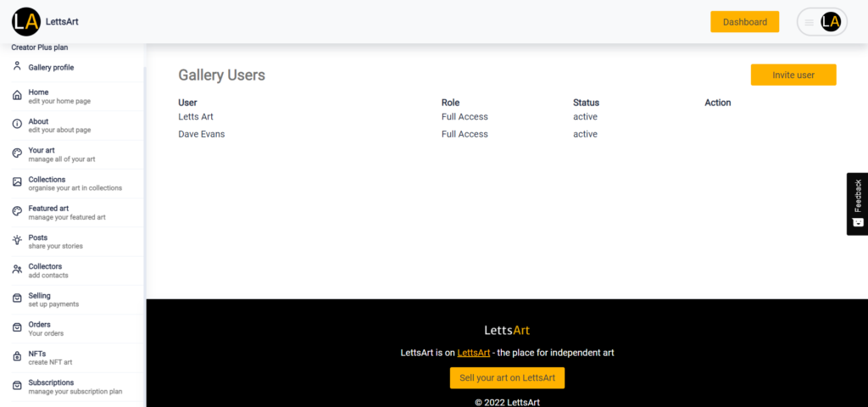The image size is (868, 407).
Task: Click the Dashboard button
Action: 744,22
